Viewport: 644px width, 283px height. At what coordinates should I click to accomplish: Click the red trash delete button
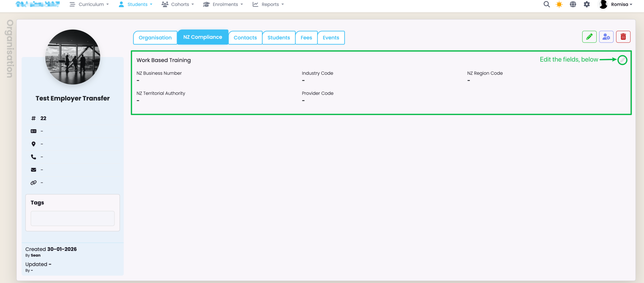(x=623, y=37)
